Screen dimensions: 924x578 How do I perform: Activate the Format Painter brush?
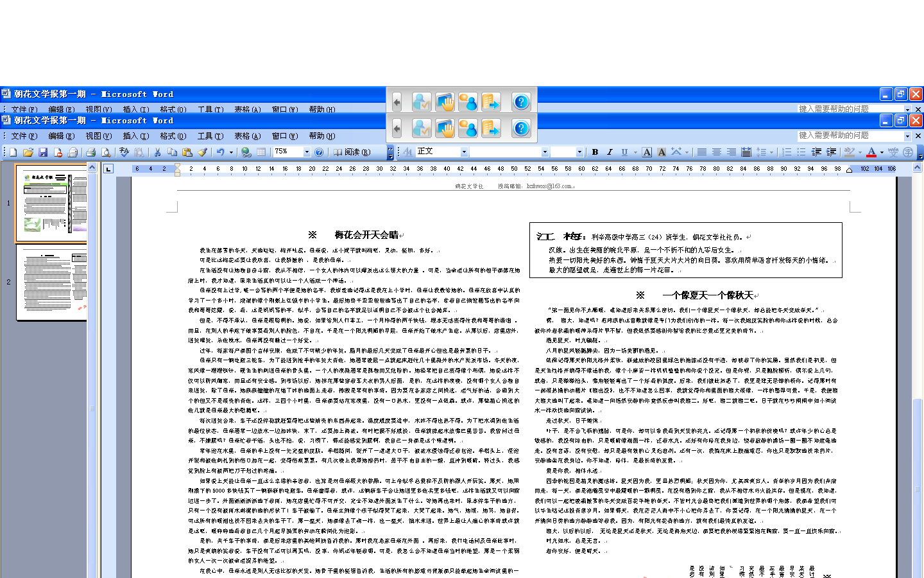tap(202, 152)
